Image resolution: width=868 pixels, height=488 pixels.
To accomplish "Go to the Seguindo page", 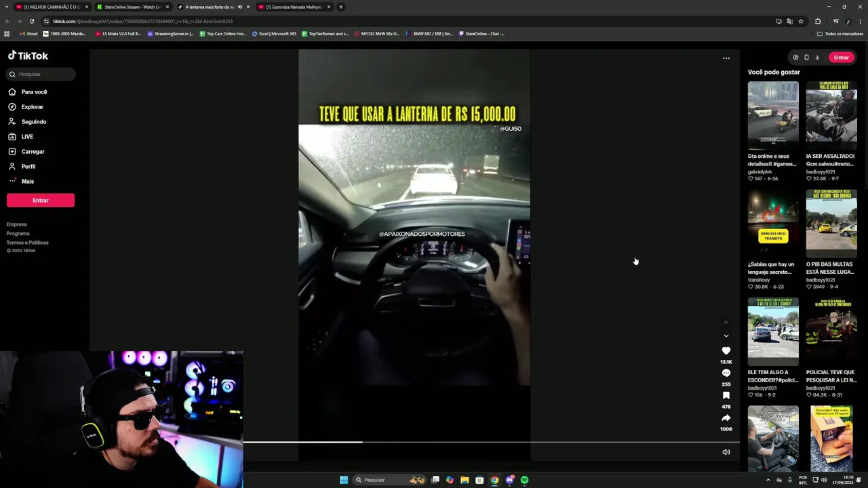I will tap(28, 122).
